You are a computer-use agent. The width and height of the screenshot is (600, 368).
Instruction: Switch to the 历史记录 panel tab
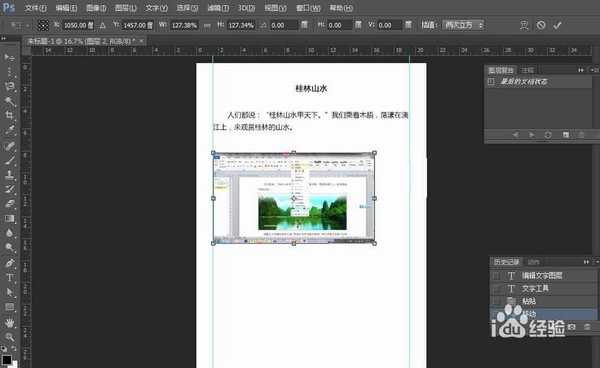(506, 262)
